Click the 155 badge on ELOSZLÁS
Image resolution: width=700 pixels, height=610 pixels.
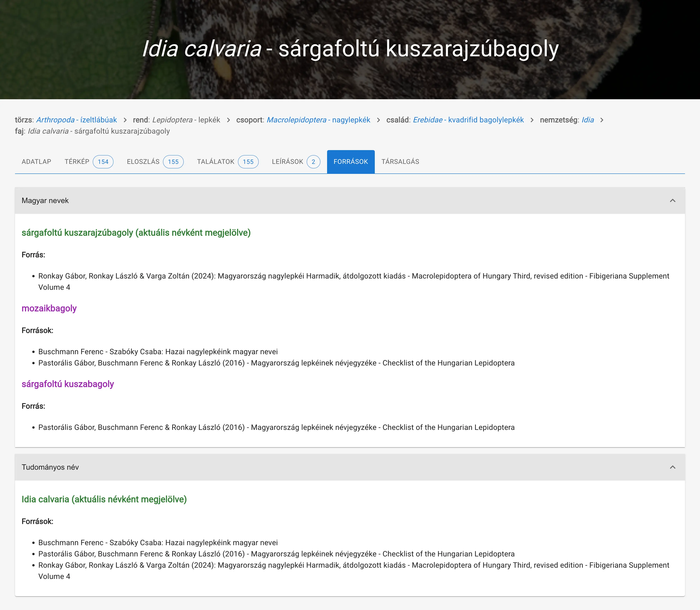pos(173,162)
